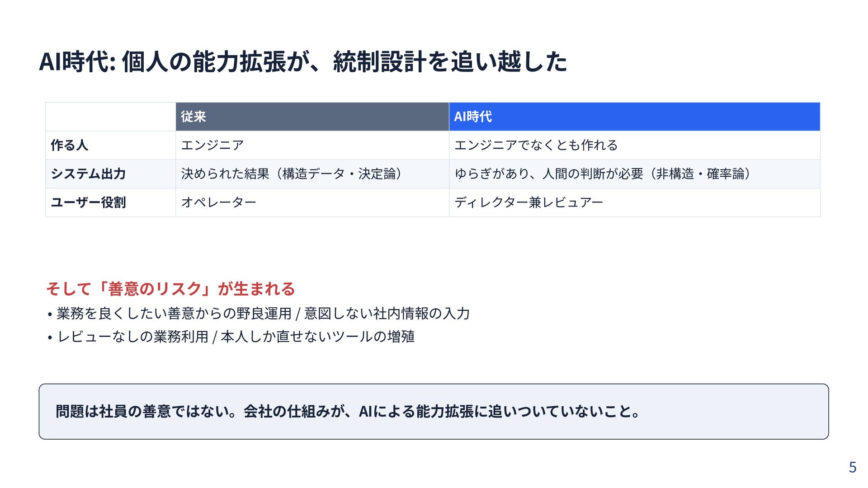Click the 作る人 row label
This screenshot has height=488, width=868.
[x=111, y=145]
